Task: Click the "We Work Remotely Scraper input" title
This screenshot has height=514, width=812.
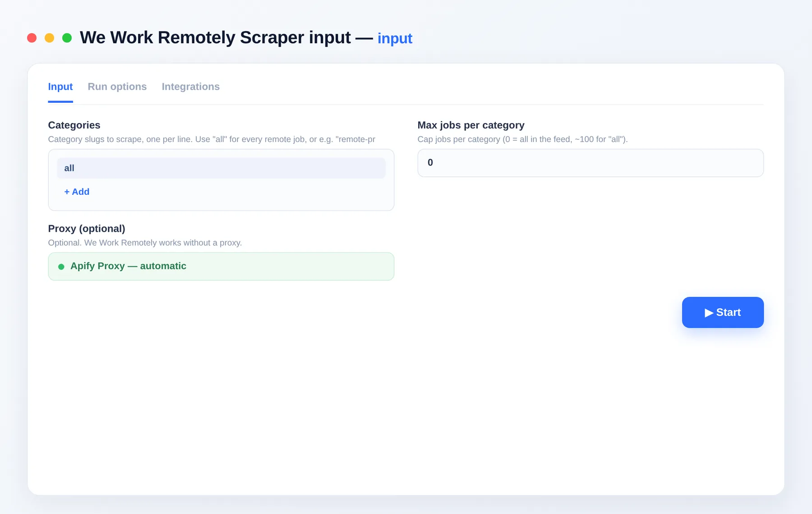Action: tap(215, 37)
